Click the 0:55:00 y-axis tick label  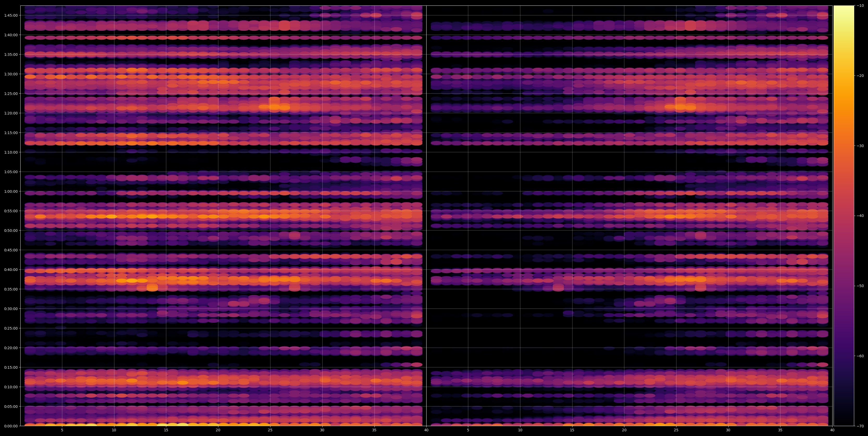point(11,211)
